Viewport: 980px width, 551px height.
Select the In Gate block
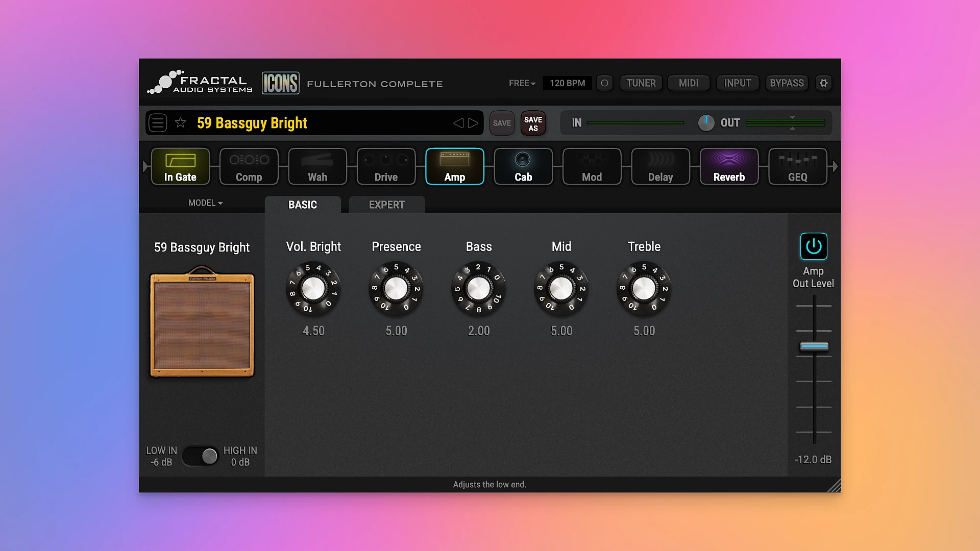[x=180, y=166]
